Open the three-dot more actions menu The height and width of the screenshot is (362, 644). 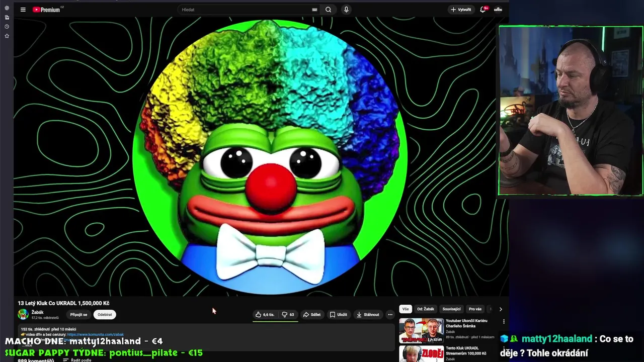coord(390,315)
